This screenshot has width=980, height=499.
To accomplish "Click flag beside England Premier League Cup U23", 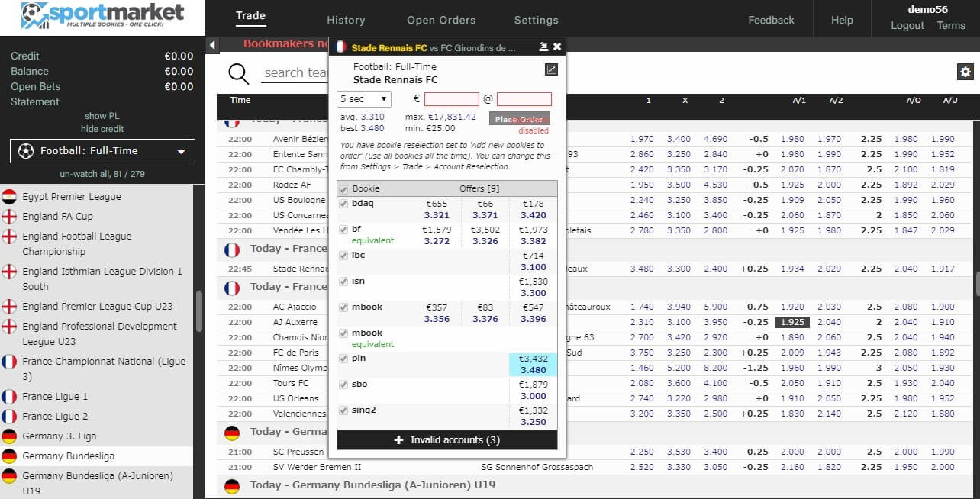I will click(9, 306).
